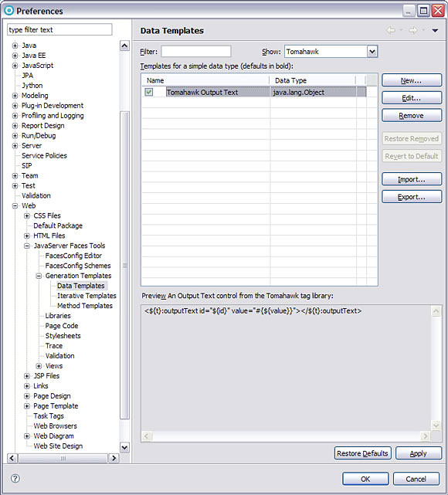
Task: Click the help question mark icon
Action: coord(15,479)
